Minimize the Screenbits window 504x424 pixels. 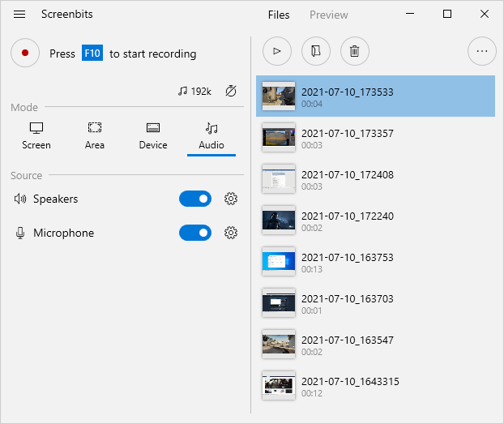(410, 14)
